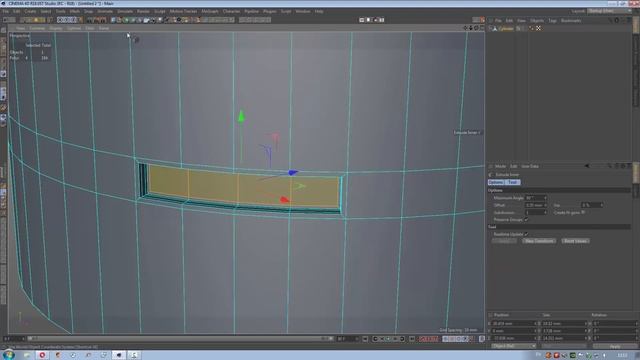Viewport: 640px width, 360px height.
Task: Click Apply in the Coordinates manager
Action: (615, 346)
